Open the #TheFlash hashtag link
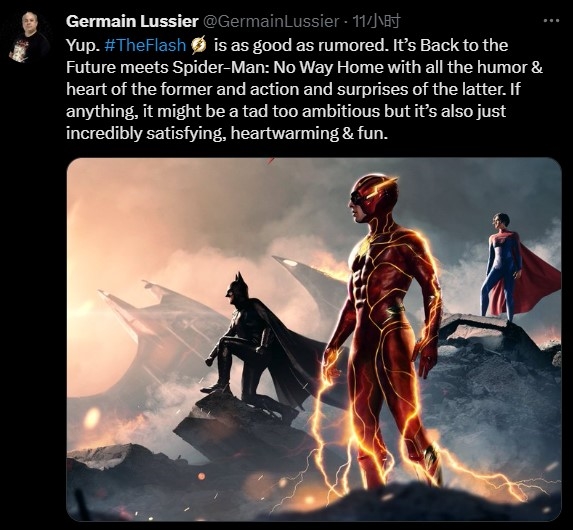This screenshot has width=573, height=530. (x=145, y=45)
